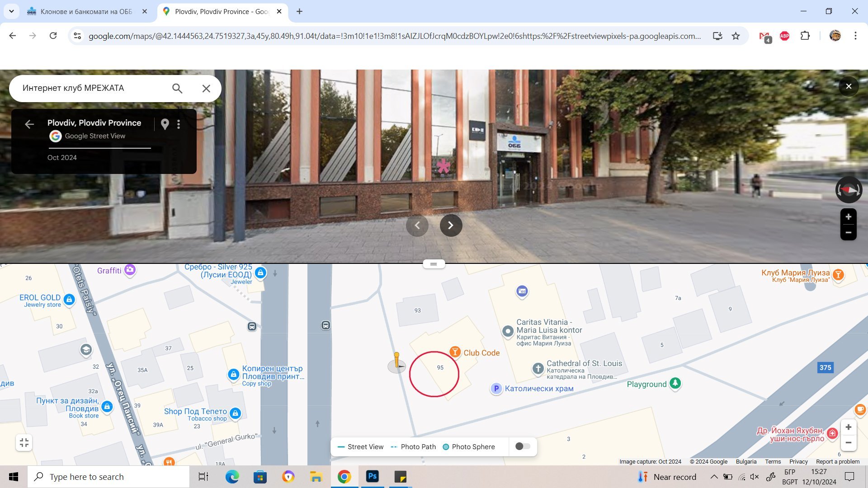Go to previous Street View position
Viewport: 868px width, 488px height.
417,225
